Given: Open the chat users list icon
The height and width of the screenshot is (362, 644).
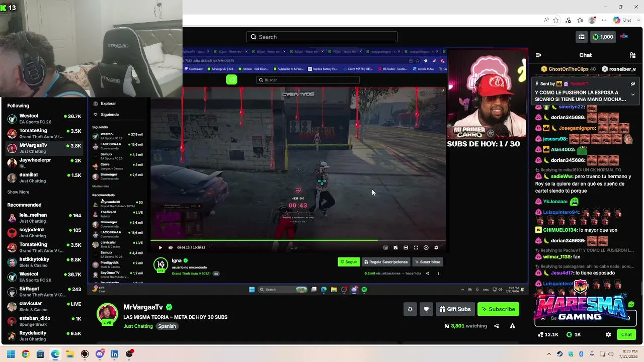Looking at the screenshot, I should 632,55.
